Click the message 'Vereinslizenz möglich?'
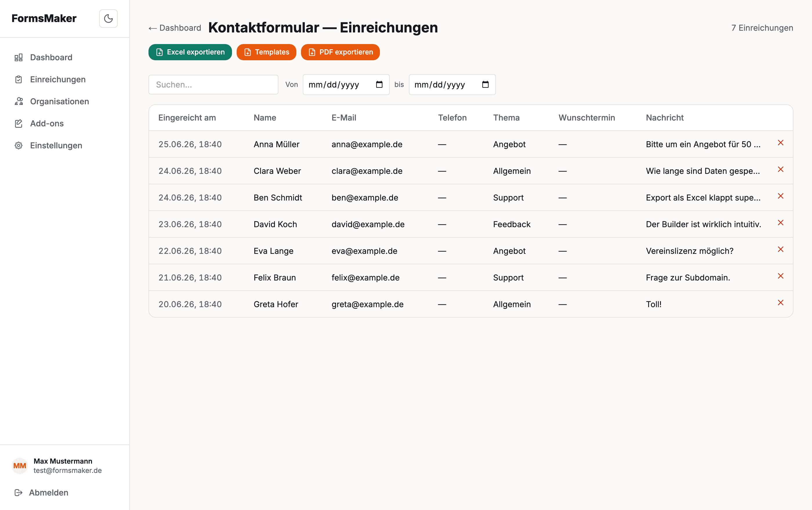 (x=689, y=251)
